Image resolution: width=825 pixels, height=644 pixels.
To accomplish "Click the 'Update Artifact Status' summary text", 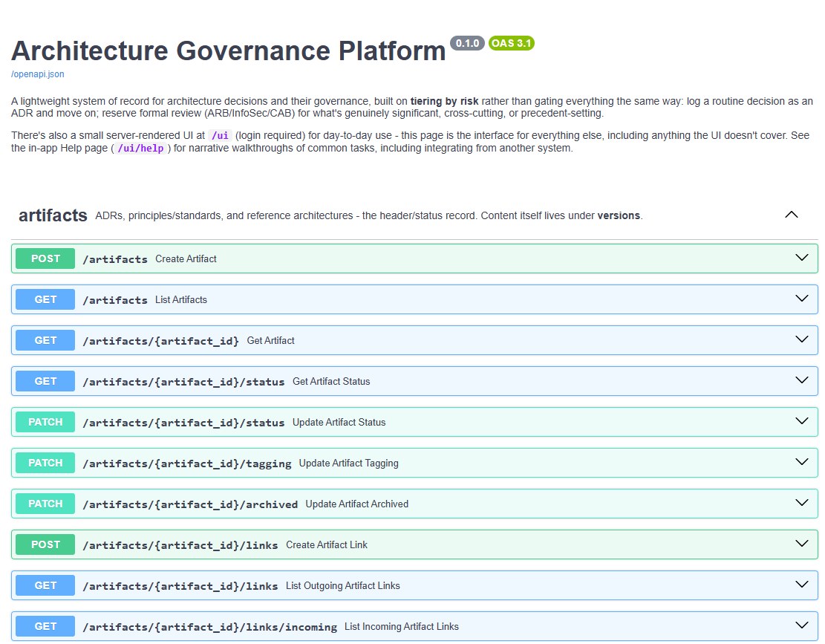I will 339,423.
